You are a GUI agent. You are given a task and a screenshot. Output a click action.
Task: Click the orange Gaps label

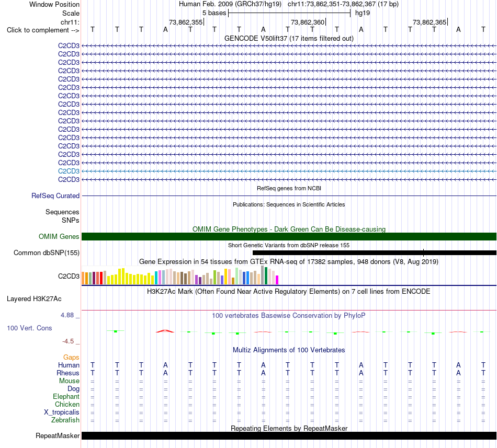(71, 357)
